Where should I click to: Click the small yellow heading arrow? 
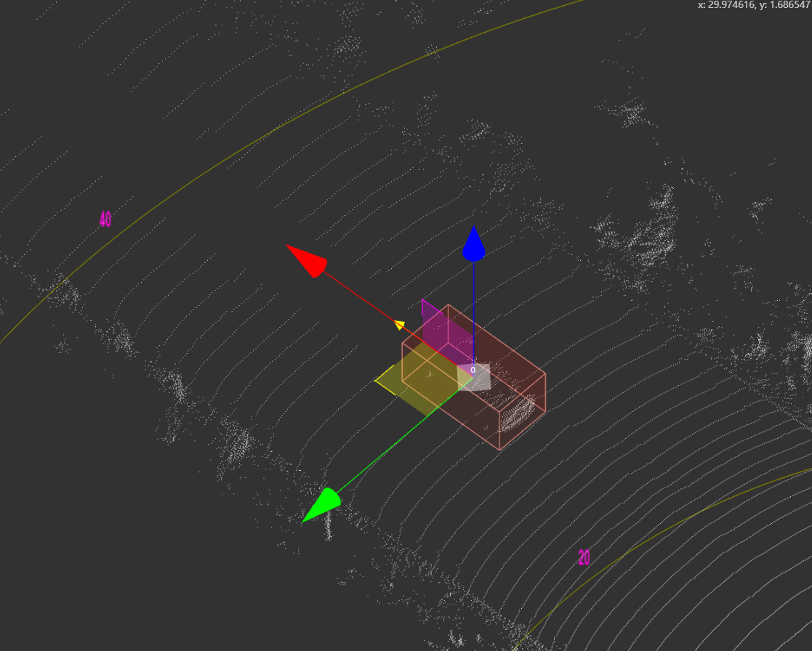[x=399, y=324]
